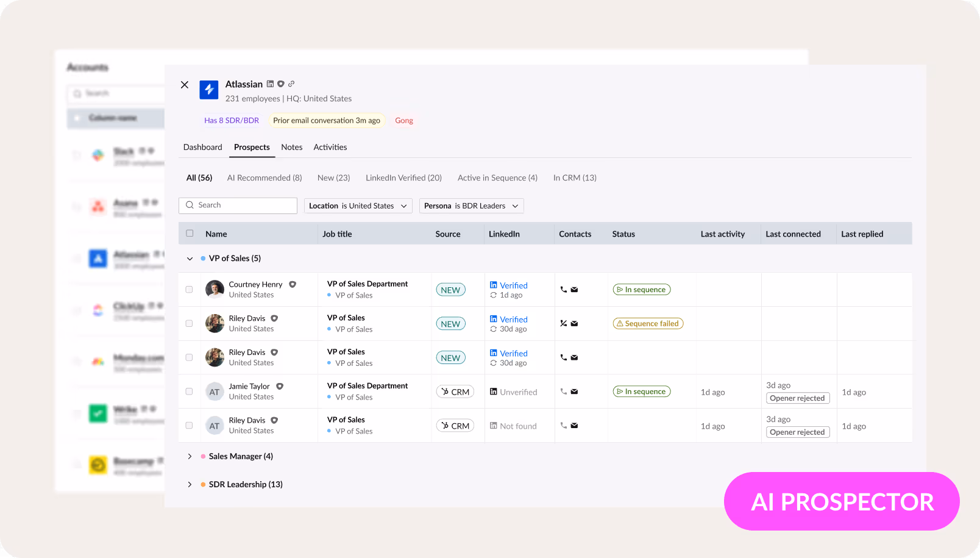Click the crossed-out phone icon in the Sequence failed row

pyautogui.click(x=564, y=324)
